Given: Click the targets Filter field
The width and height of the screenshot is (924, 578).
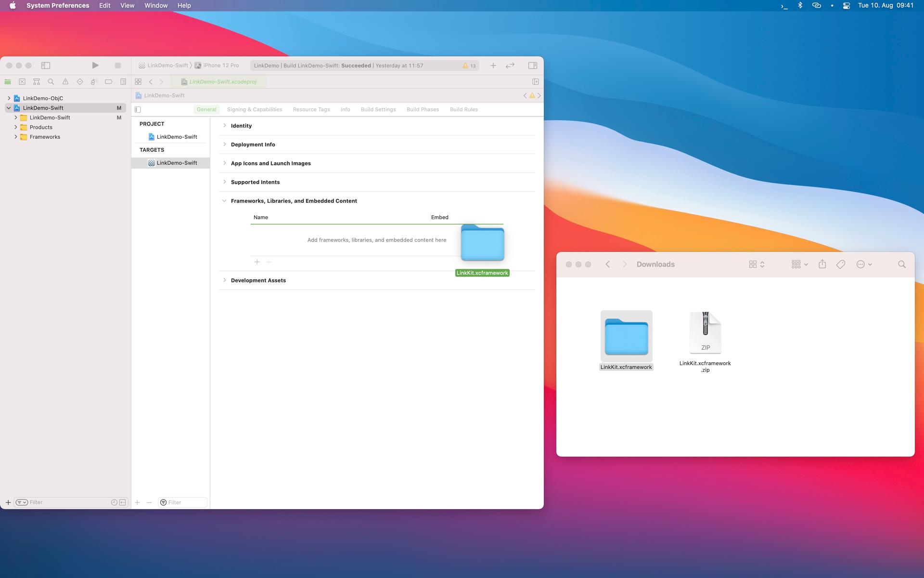Looking at the screenshot, I should click(x=183, y=502).
